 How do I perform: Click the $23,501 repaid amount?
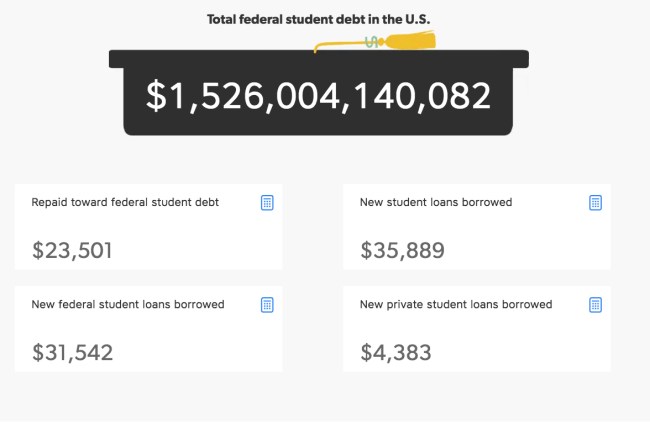tap(72, 250)
